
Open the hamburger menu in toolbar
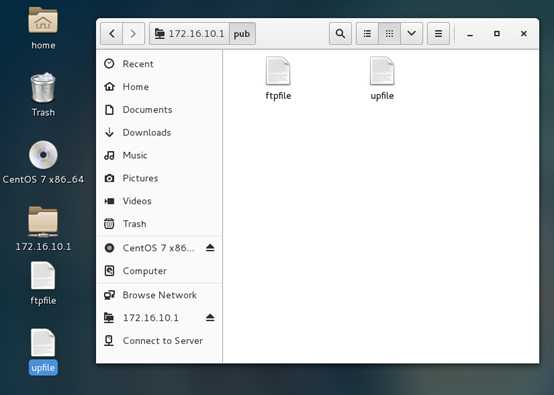click(x=438, y=34)
